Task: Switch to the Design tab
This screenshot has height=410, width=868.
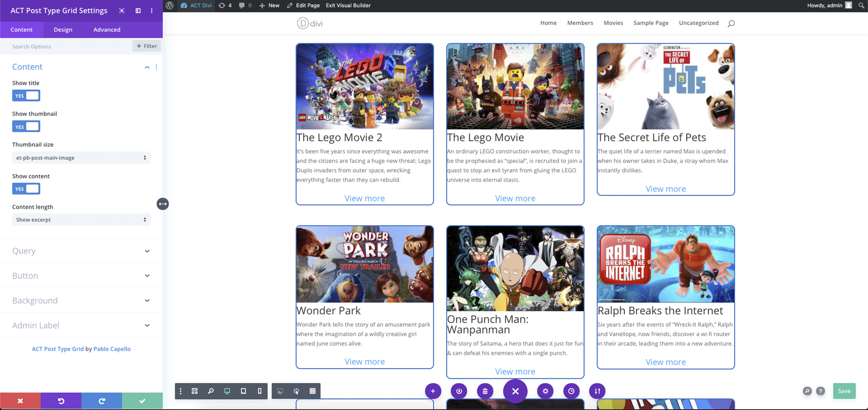Action: click(63, 30)
